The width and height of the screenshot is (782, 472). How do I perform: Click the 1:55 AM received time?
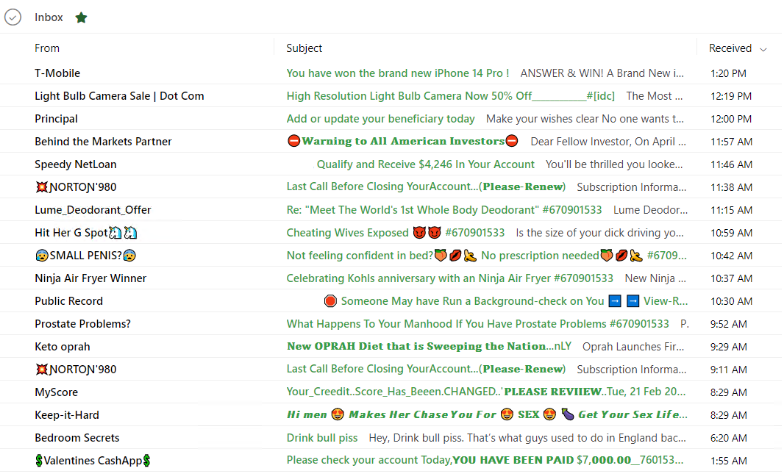click(x=729, y=461)
